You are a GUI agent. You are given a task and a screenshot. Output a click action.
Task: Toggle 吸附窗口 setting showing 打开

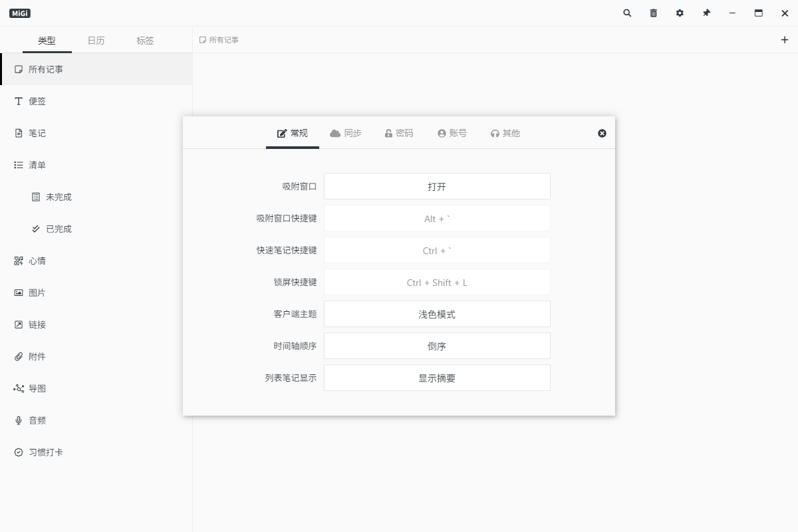pyautogui.click(x=437, y=186)
